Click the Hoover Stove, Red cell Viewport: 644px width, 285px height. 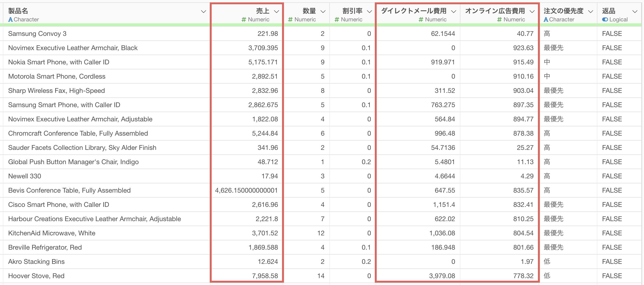pos(36,275)
